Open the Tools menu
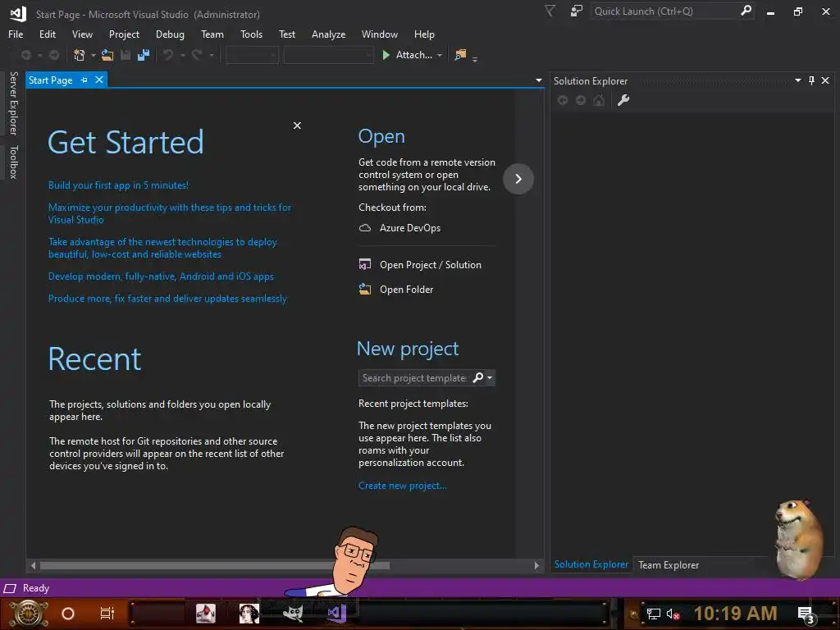 point(251,34)
